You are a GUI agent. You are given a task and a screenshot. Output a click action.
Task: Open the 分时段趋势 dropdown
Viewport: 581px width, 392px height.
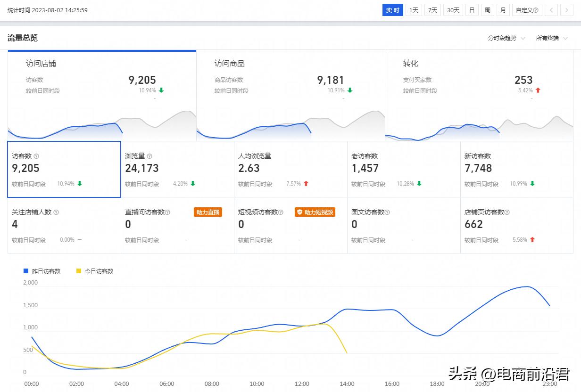pyautogui.click(x=506, y=38)
